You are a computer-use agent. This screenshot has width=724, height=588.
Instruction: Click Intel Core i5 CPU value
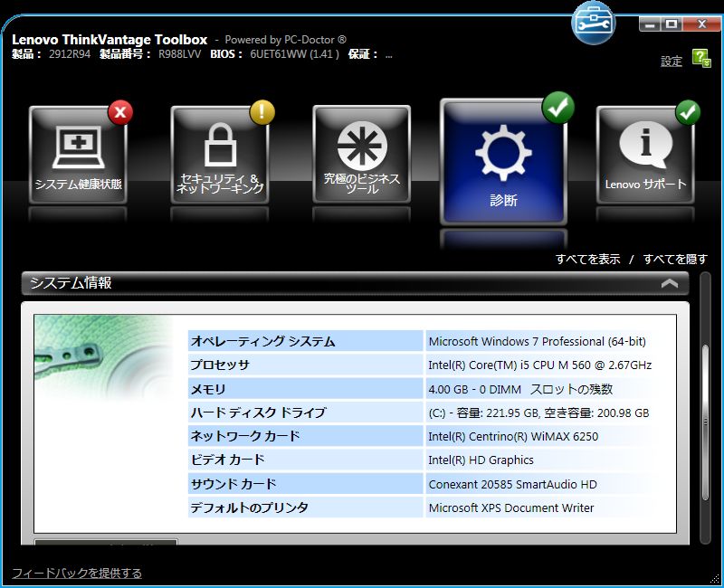click(539, 365)
